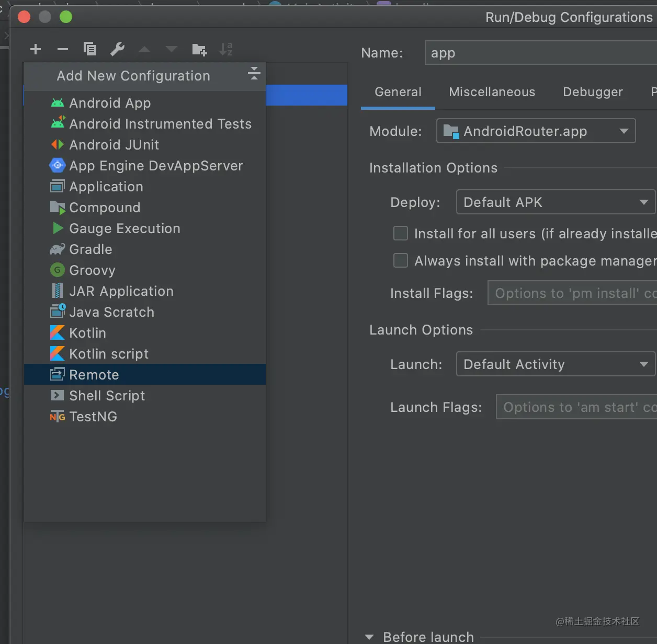Viewport: 657px width, 644px height.
Task: Select the highlighted Remote entry
Action: point(145,375)
